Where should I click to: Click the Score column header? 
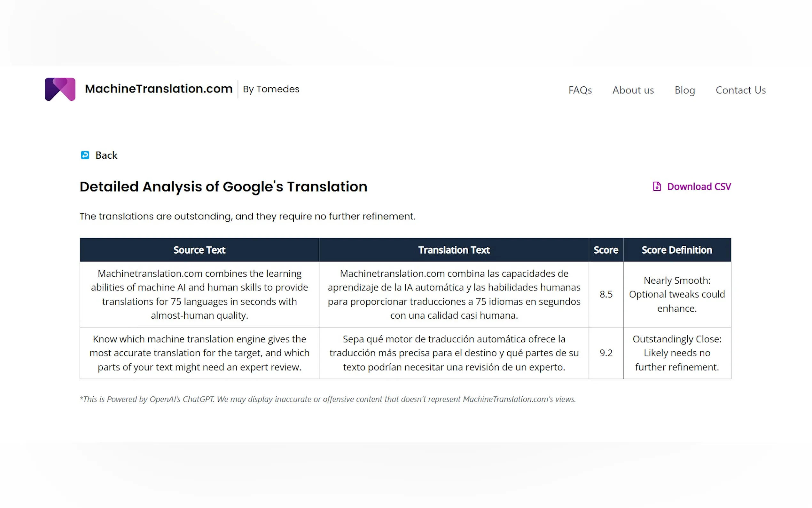605,250
